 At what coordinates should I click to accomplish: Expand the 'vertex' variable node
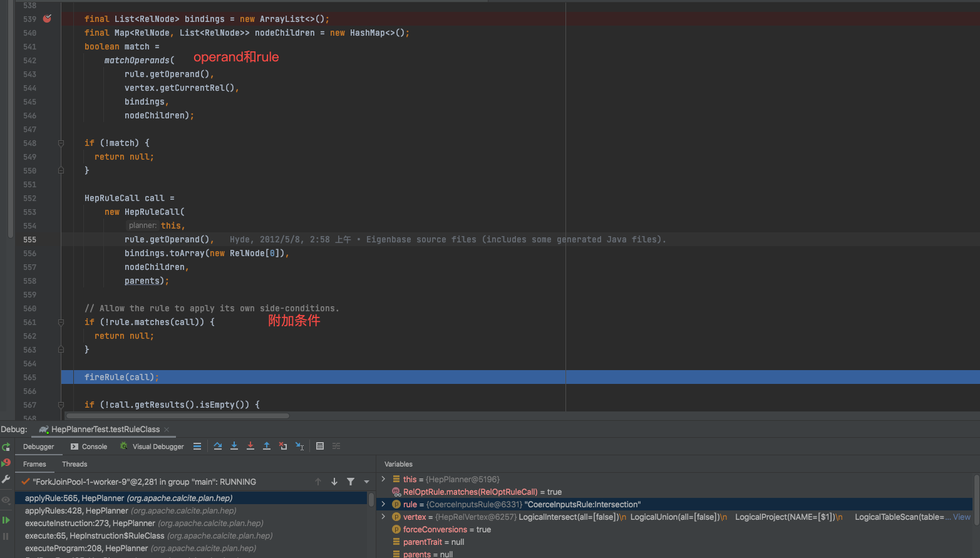[x=383, y=517]
